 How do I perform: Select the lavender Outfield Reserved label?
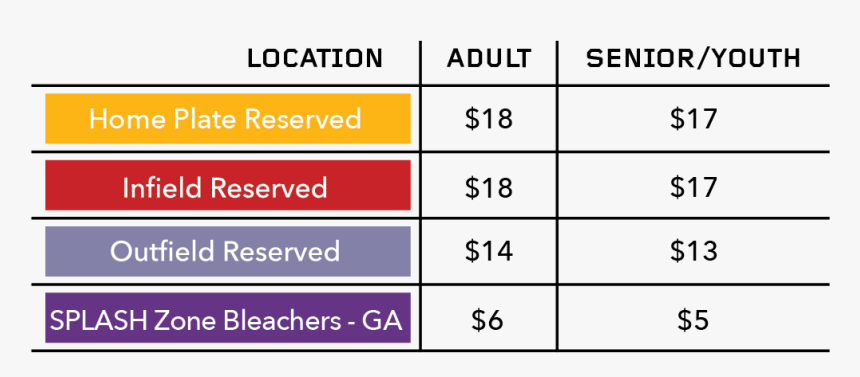pos(228,251)
